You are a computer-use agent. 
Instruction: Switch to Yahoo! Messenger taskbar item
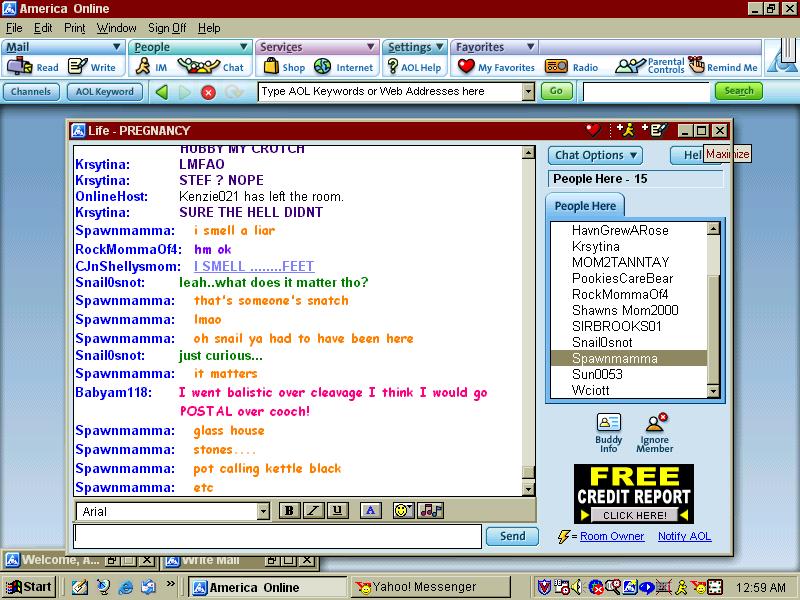430,587
